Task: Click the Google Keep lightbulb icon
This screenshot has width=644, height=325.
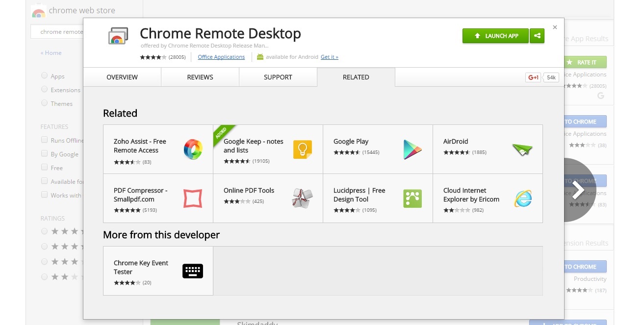Action: [303, 149]
